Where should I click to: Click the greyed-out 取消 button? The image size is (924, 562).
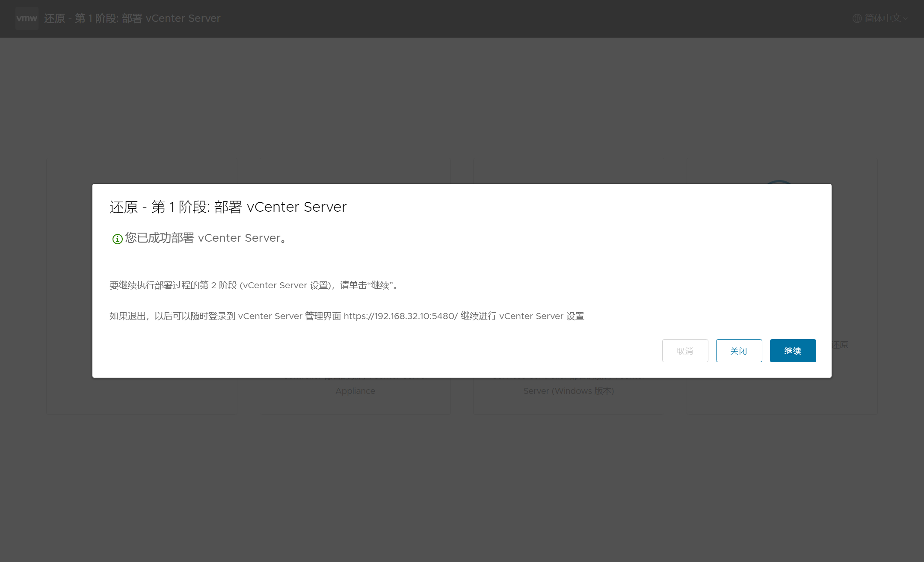[x=684, y=351]
